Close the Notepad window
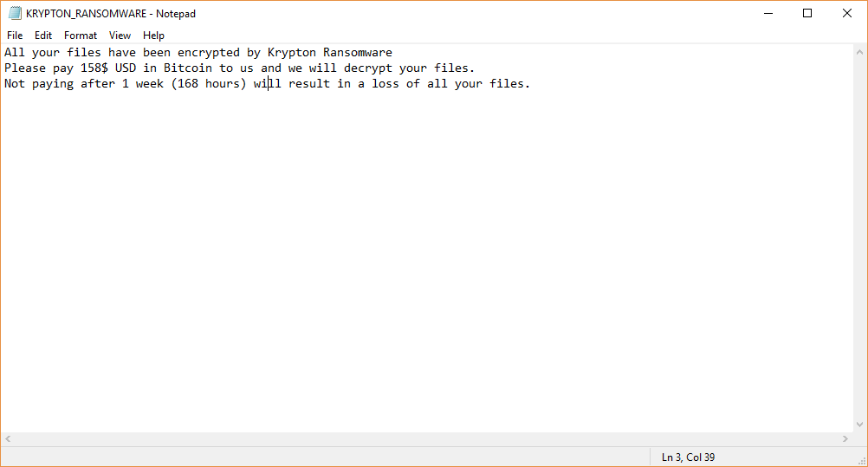 [847, 13]
